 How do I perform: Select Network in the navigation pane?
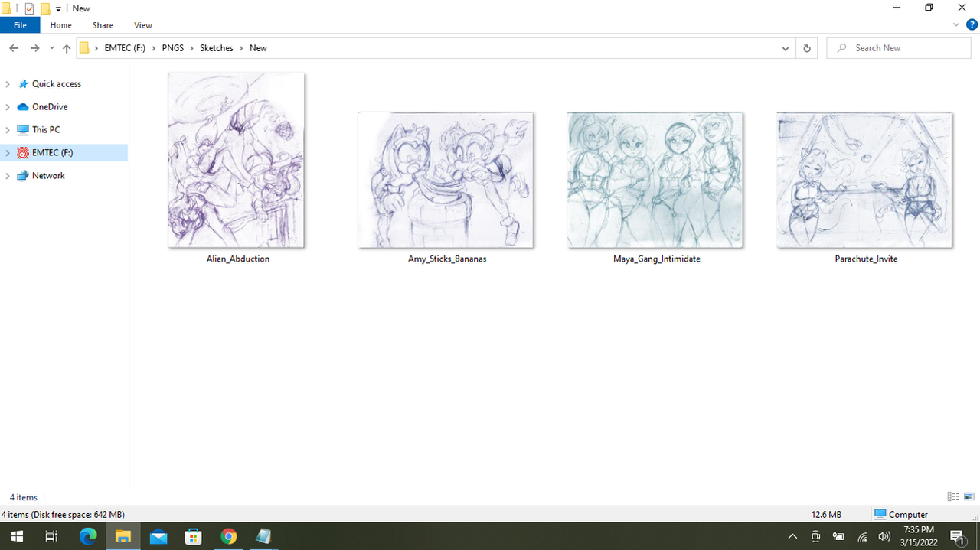48,176
